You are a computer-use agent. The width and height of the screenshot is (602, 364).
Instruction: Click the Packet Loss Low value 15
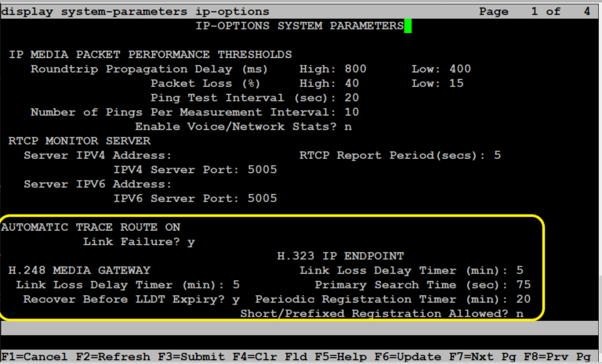tap(456, 83)
